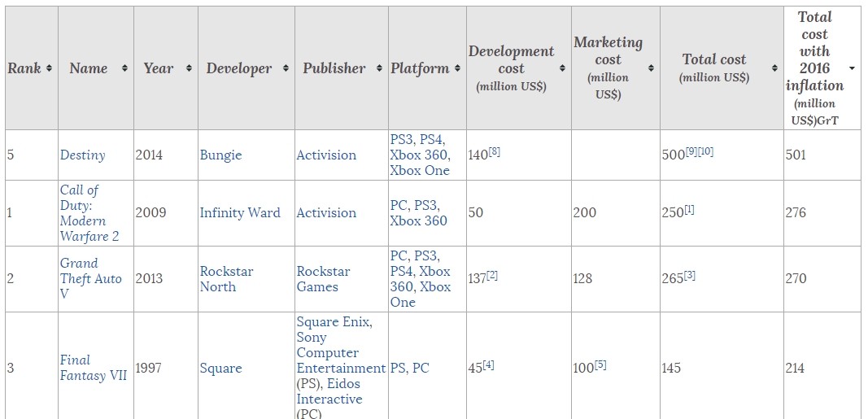Select the Platform column header text

[420, 68]
